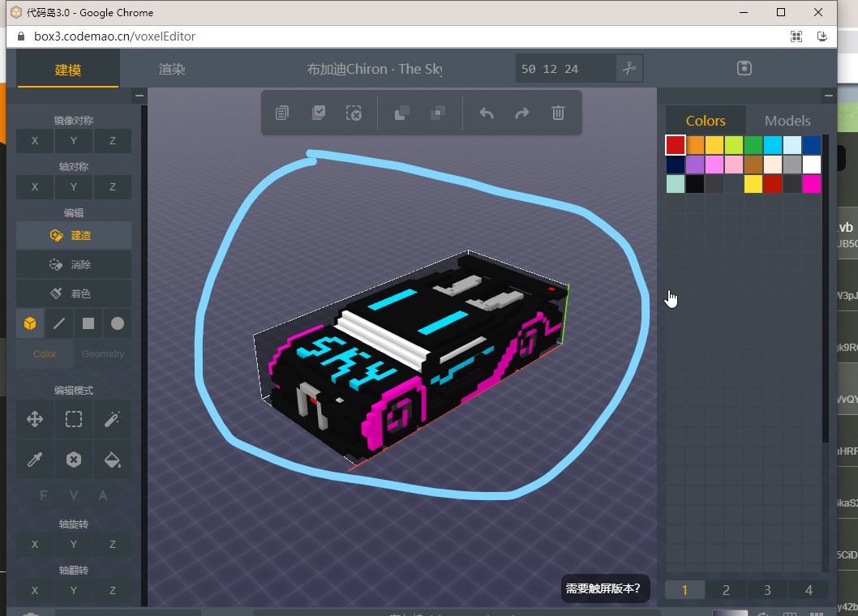Open palette page 1
Screen dimensions: 858x616
[684, 590]
